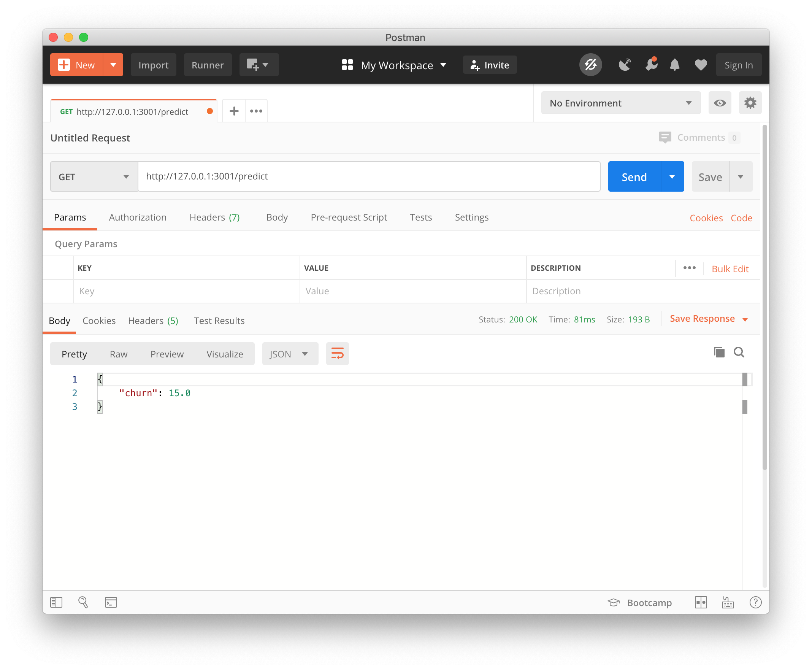This screenshot has width=812, height=670.
Task: Toggle the sidebar icon in status bar
Action: (56, 602)
